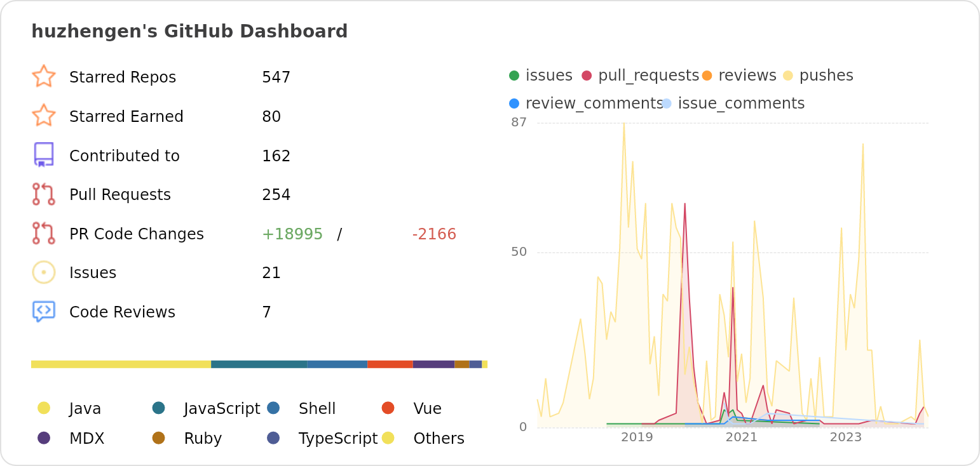This screenshot has height=466, width=980.
Task: Click the 50 y-axis label
Action: tap(519, 252)
